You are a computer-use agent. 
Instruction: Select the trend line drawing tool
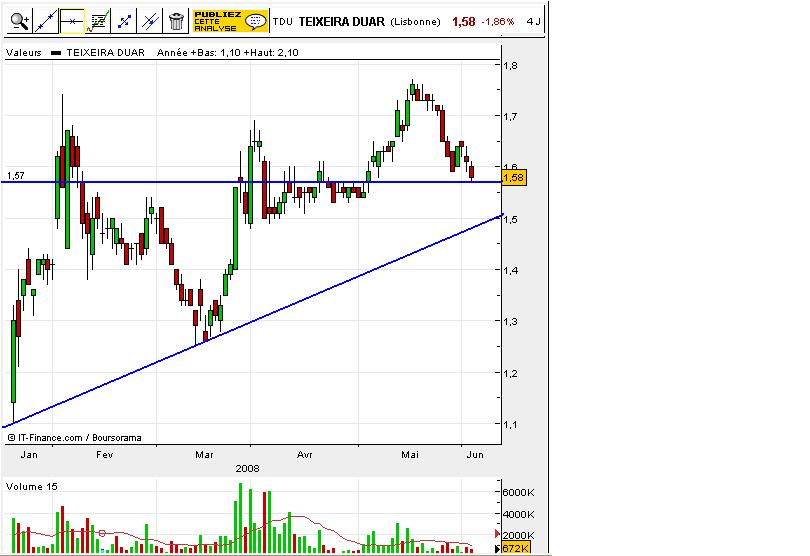click(45, 21)
